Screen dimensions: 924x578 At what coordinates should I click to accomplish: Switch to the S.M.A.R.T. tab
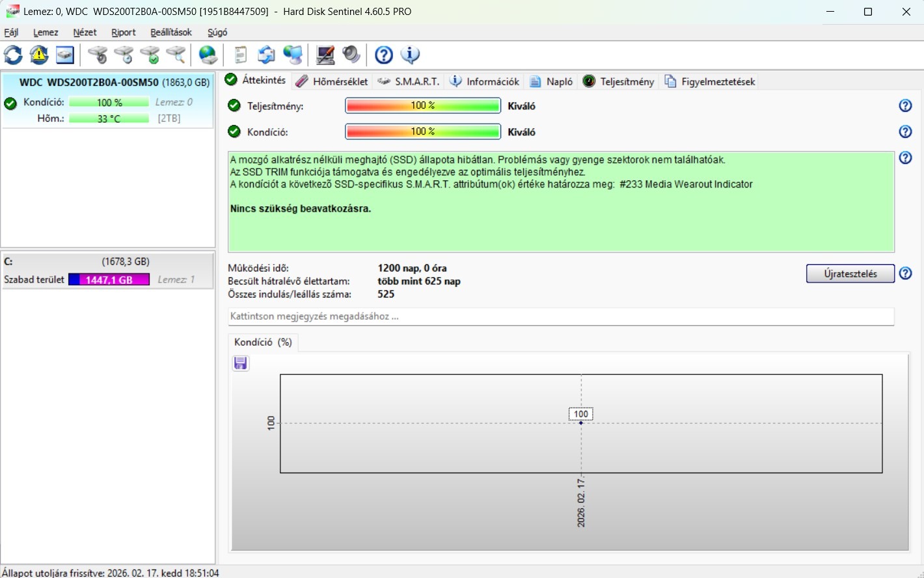[409, 81]
